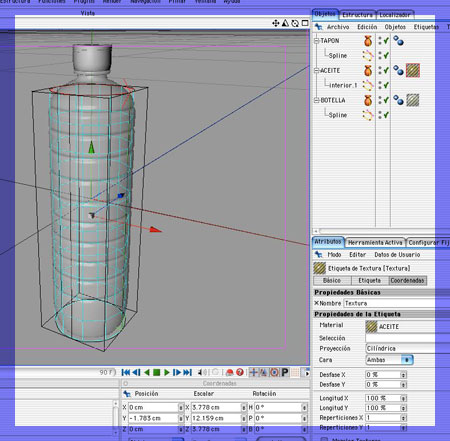Image resolution: width=450 pixels, height=441 pixels.
Task: Select the viewport rotate camera icon
Action: (295, 23)
